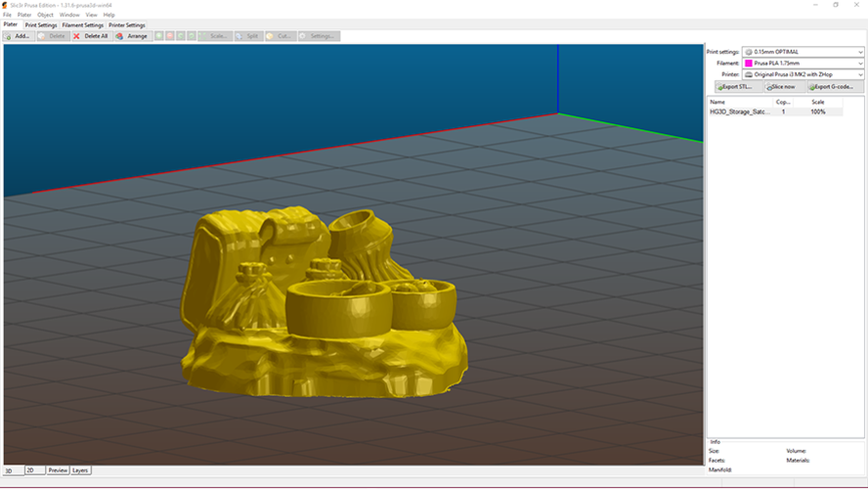Click the Copies column header
Image resolution: width=868 pixels, height=489 pixels.
coord(783,102)
